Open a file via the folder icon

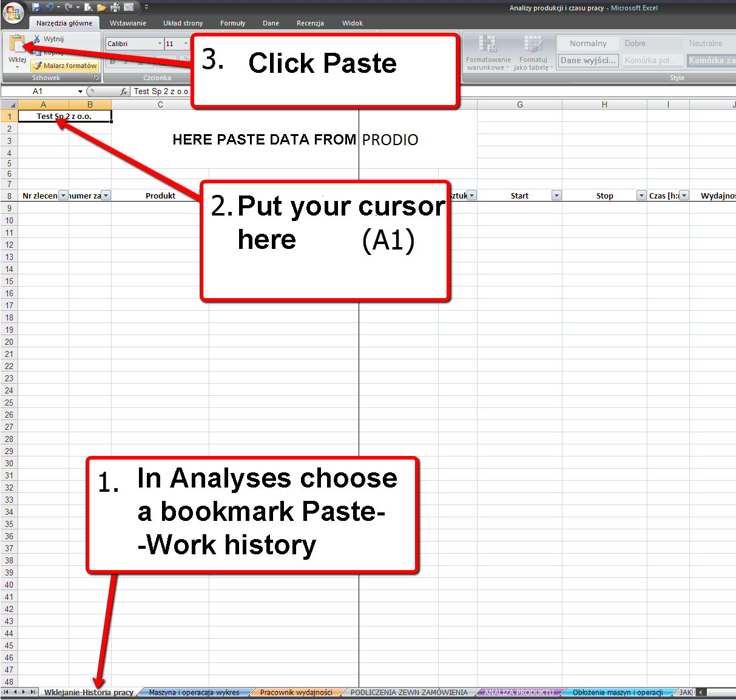[x=102, y=7]
